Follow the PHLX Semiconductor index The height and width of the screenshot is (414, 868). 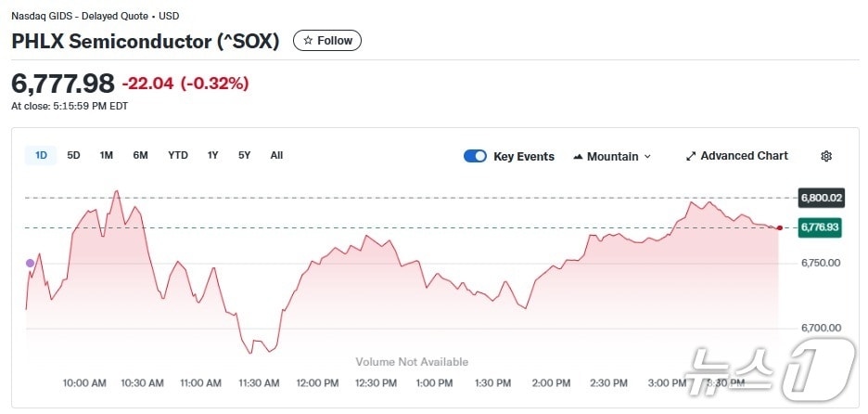327,41
